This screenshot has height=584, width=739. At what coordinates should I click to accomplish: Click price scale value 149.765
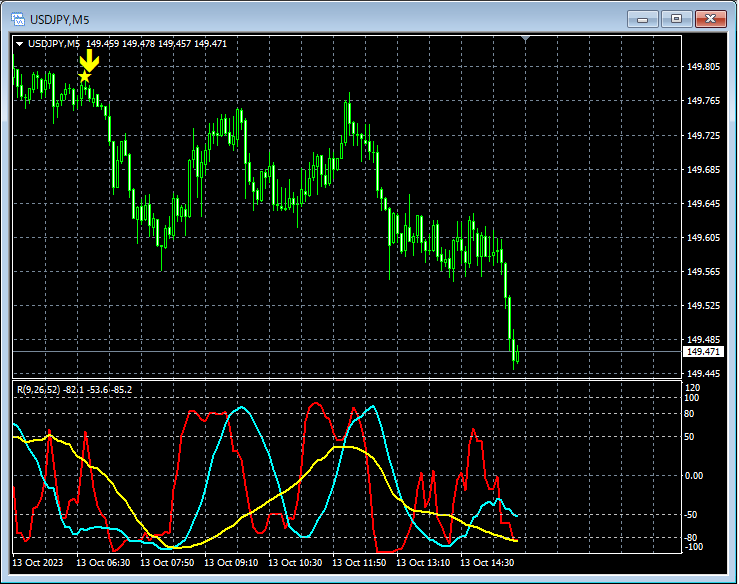[x=703, y=101]
